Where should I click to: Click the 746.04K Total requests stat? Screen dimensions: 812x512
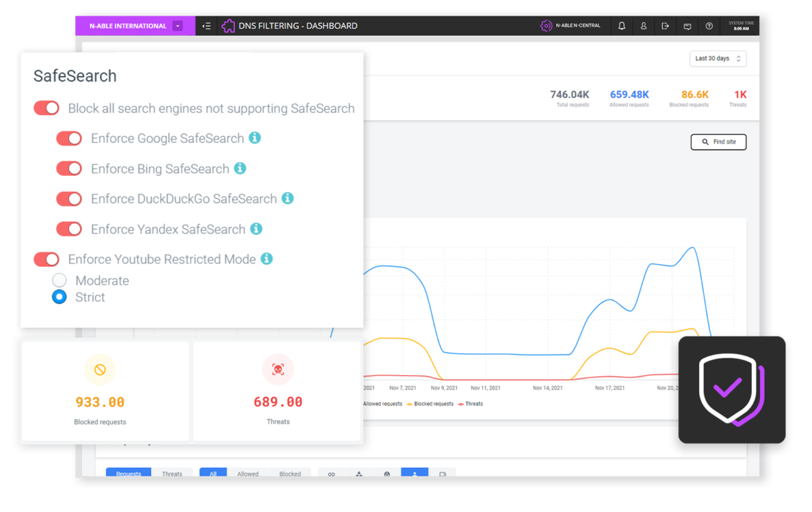click(570, 99)
